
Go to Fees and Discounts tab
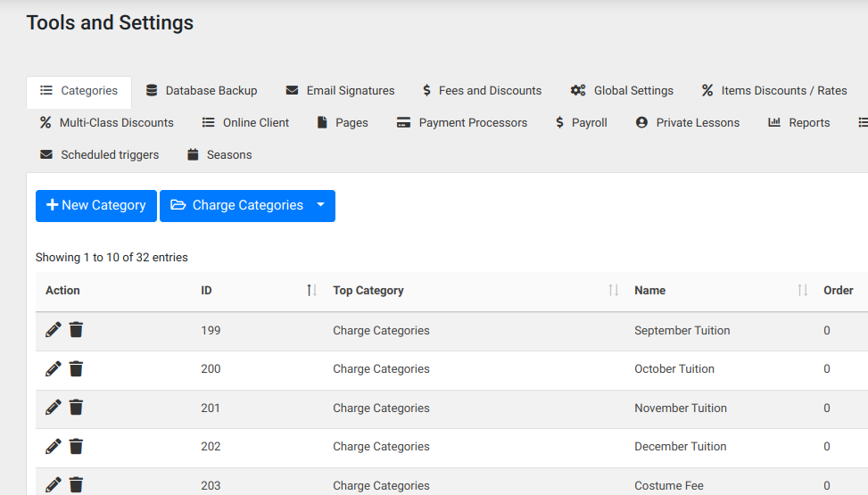[x=482, y=91]
